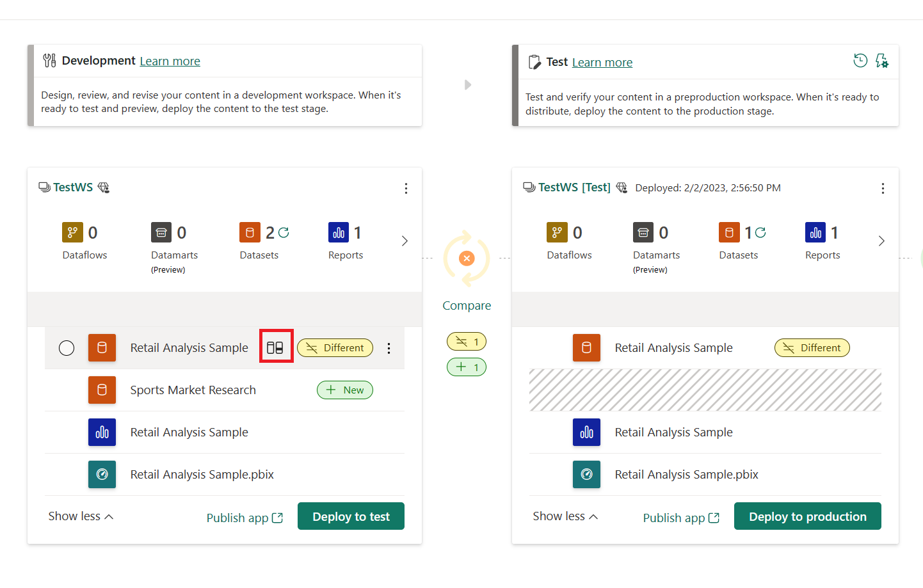Image resolution: width=923 pixels, height=588 pixels.
Task: Click the right chevron to see more item types
Action: 404,241
